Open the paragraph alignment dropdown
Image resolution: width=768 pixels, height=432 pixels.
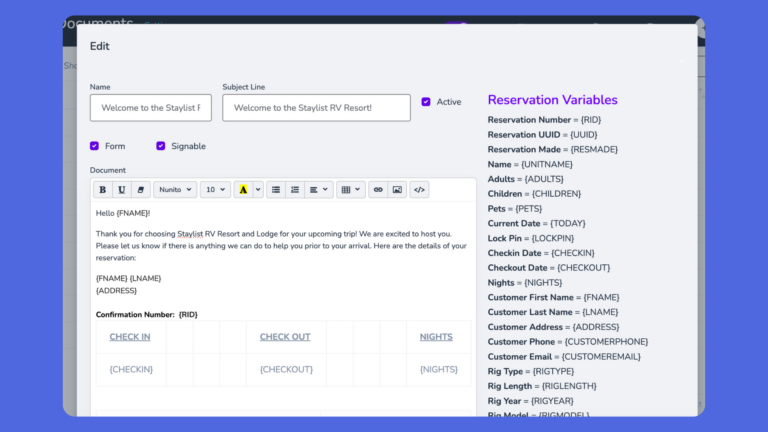[318, 190]
